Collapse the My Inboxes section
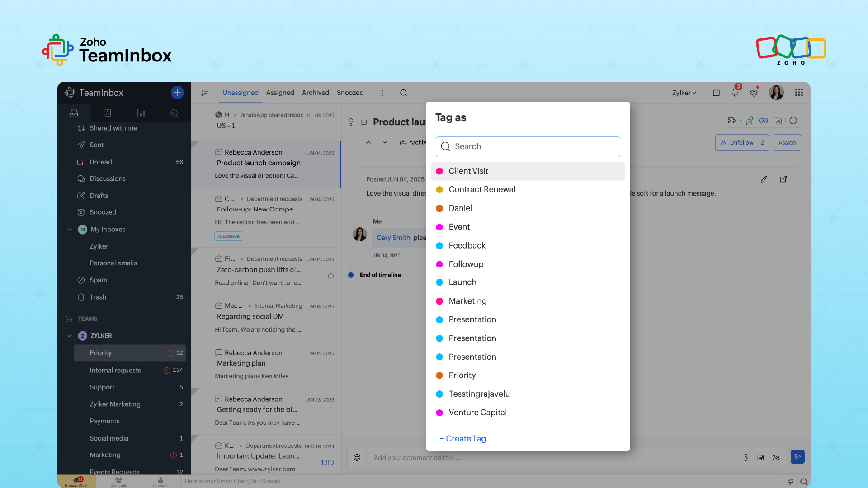 [x=69, y=230]
